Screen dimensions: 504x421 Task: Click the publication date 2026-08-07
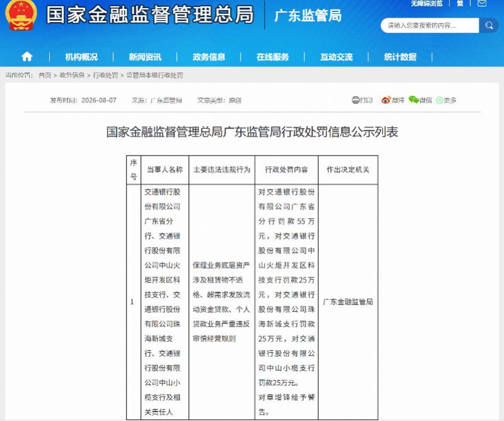coord(99,100)
